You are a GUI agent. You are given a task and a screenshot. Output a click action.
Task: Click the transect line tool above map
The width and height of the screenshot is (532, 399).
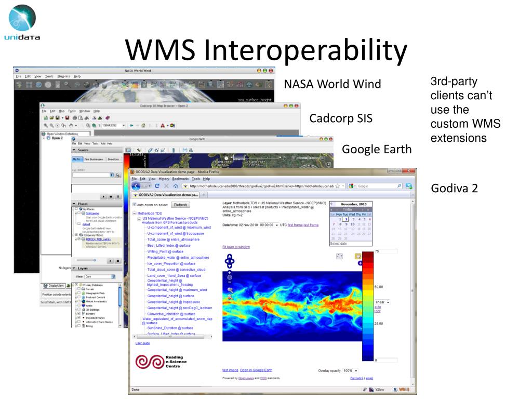point(339,256)
